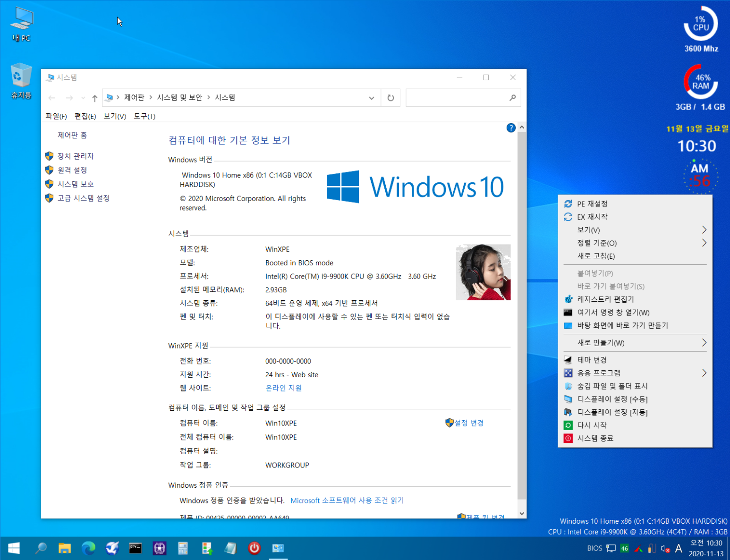
Task: Click the active System window taskbar button
Action: [x=278, y=548]
